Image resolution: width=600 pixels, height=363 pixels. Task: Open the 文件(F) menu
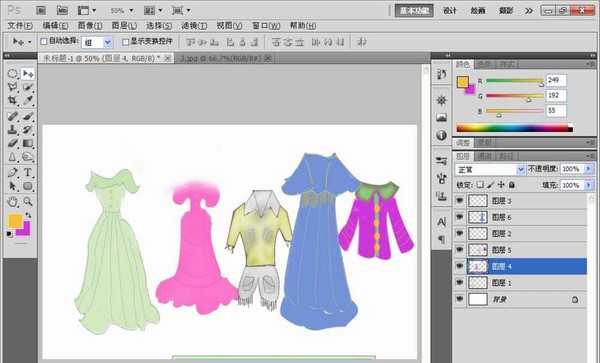pyautogui.click(x=20, y=26)
